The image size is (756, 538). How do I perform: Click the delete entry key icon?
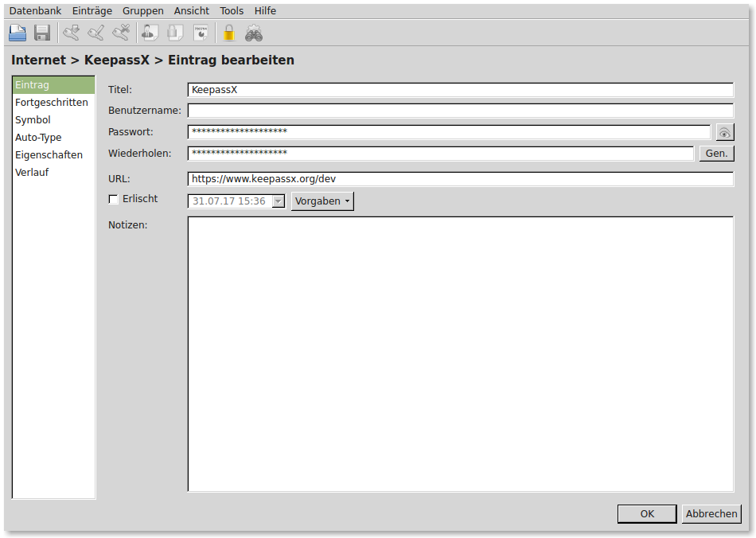click(121, 33)
